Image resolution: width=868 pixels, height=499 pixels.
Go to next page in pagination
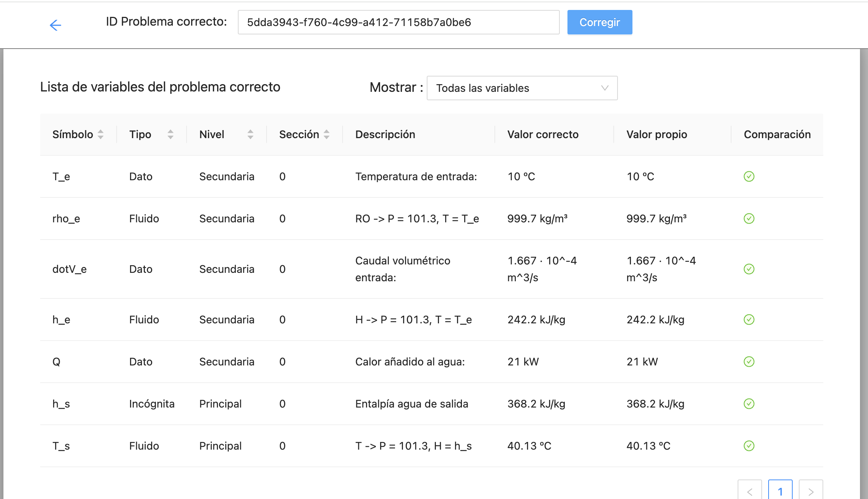click(x=811, y=490)
